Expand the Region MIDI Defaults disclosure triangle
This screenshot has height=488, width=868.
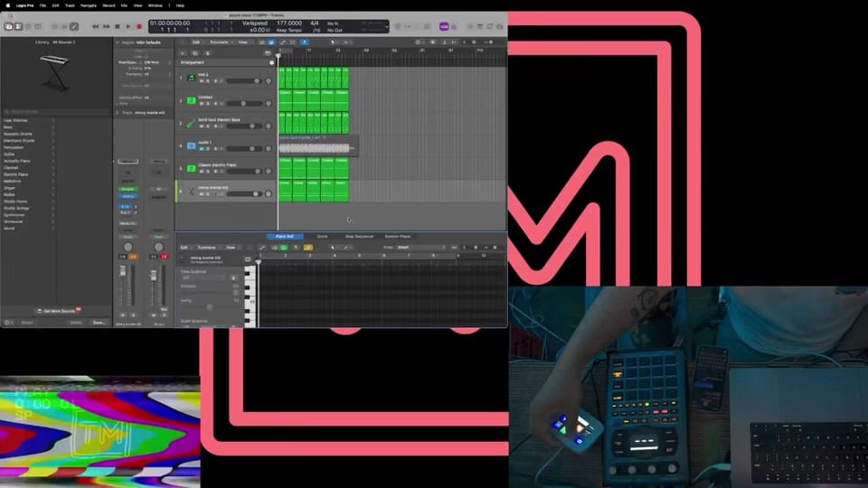118,42
